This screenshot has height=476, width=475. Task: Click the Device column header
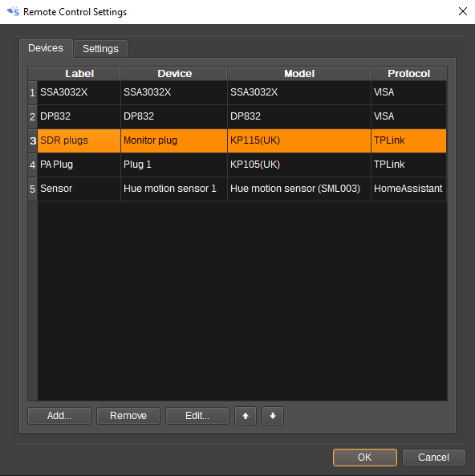pyautogui.click(x=174, y=74)
